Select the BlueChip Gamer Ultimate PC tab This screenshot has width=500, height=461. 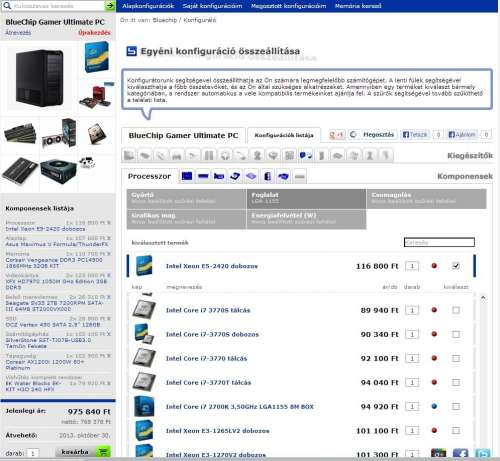(183, 135)
